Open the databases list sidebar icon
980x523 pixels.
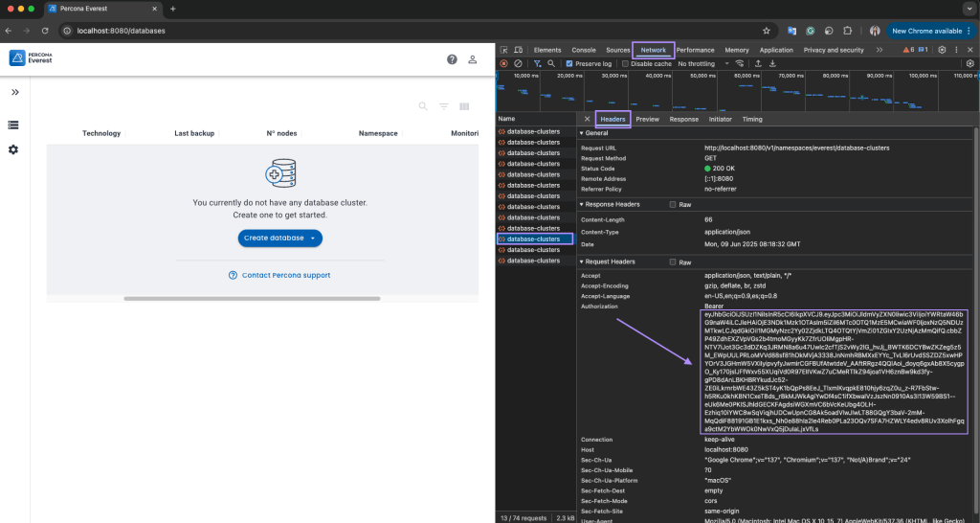pyautogui.click(x=14, y=125)
